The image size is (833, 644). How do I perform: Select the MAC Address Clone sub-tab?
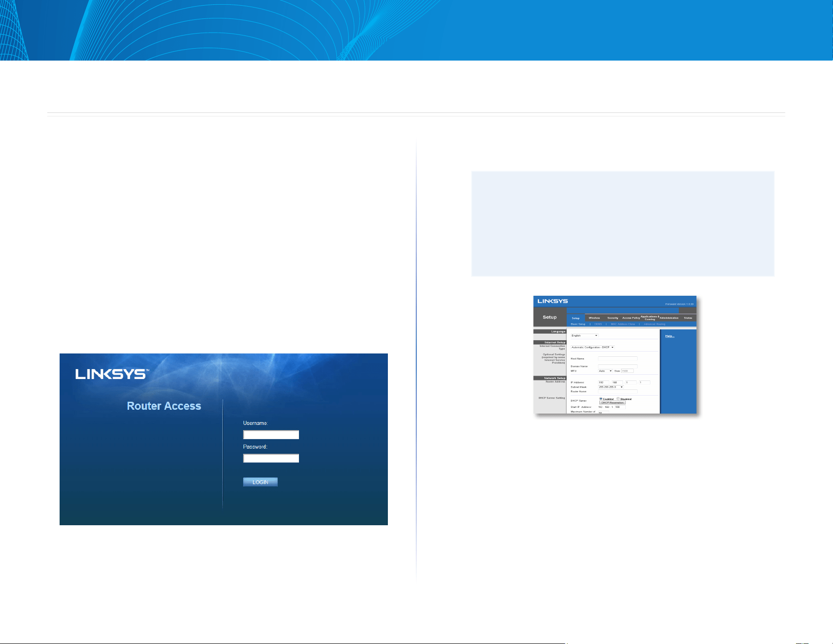[x=623, y=324]
